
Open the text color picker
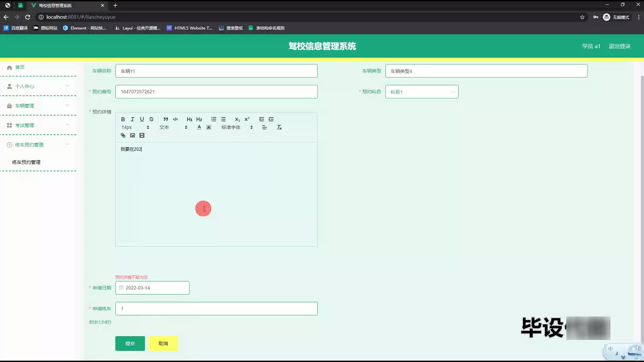pos(199,127)
